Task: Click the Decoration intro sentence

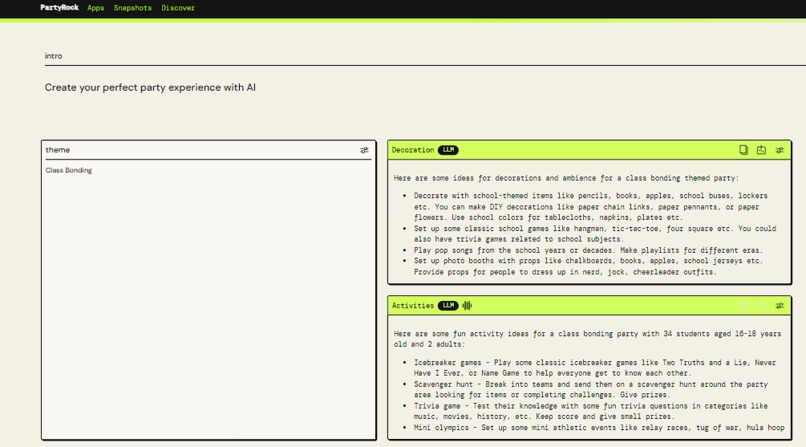Action: click(566, 178)
